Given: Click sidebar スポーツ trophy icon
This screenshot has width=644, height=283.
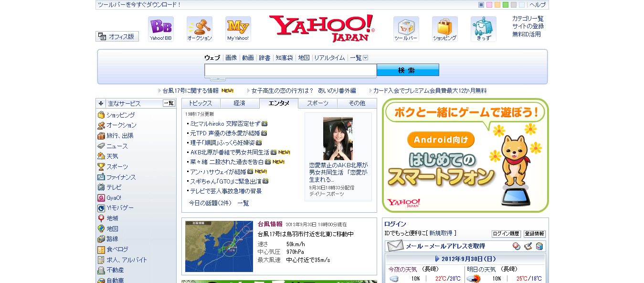Looking at the screenshot, I should pos(101,167).
